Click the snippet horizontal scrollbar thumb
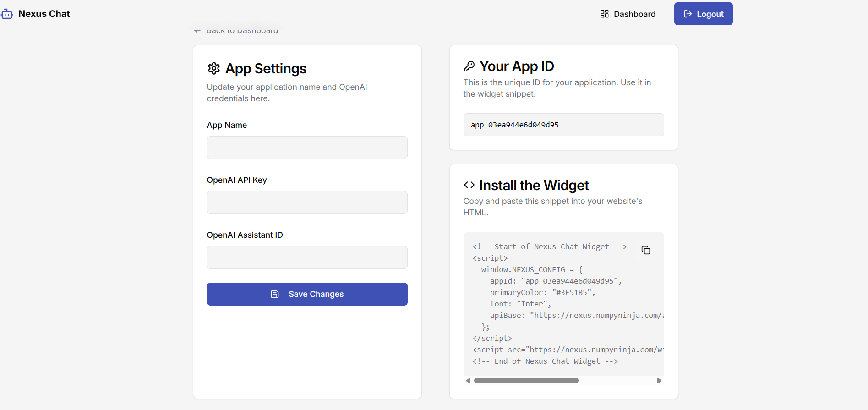This screenshot has height=410, width=868. point(526,381)
